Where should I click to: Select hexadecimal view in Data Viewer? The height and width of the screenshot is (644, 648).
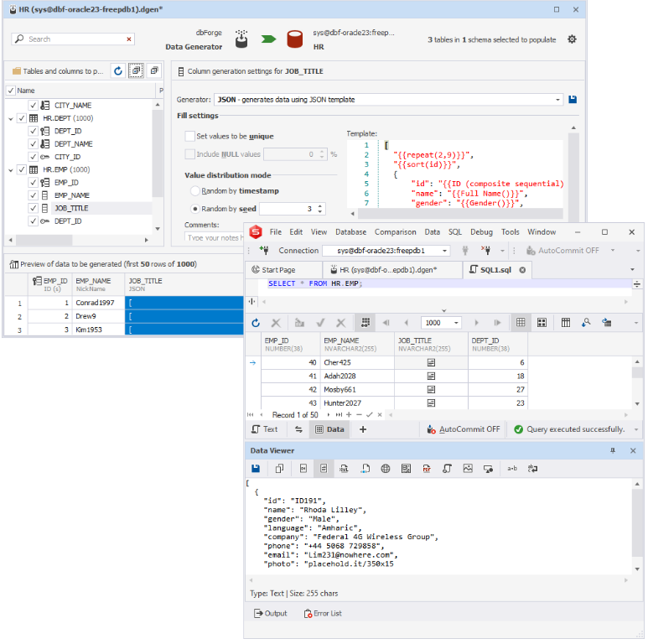303,469
